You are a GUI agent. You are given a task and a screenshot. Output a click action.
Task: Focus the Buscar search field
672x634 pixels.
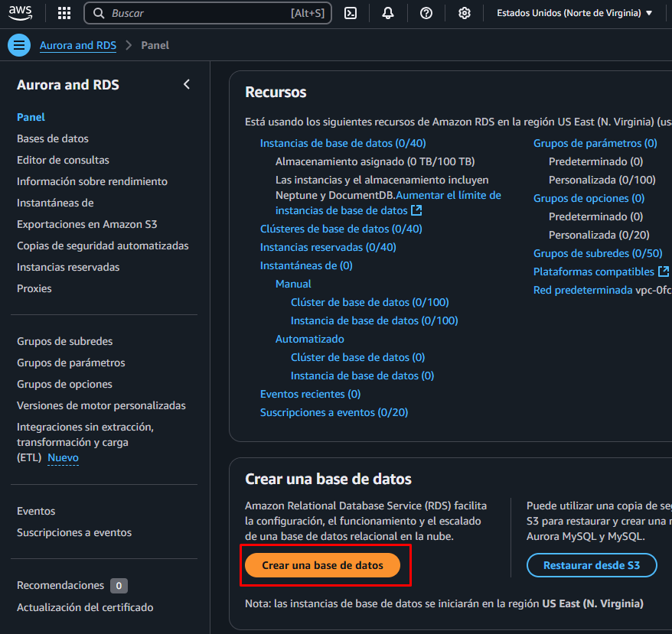click(208, 13)
